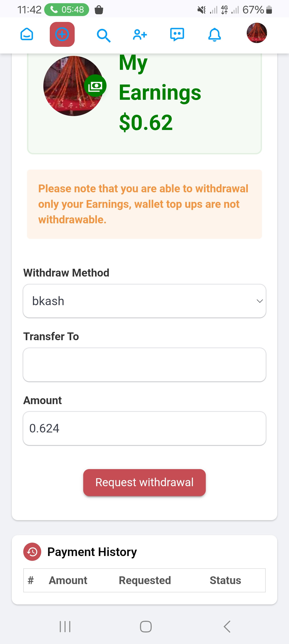This screenshot has width=289, height=644.
Task: Click the Amount field showing 0.624
Action: click(144, 428)
